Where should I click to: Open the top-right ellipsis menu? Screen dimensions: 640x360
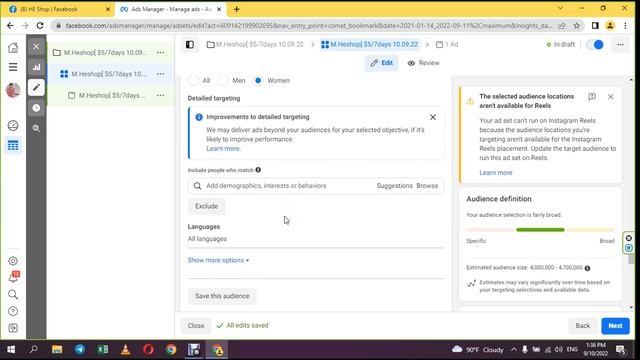click(620, 44)
